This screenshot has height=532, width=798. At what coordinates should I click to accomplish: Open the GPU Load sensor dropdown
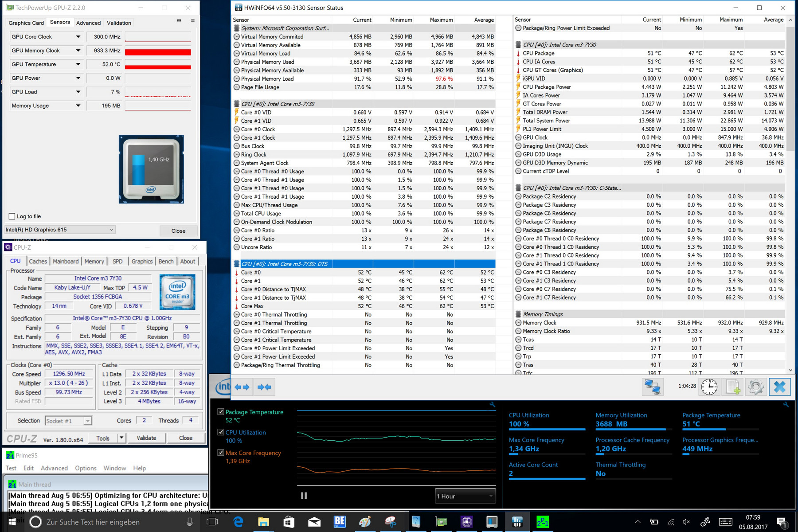click(x=78, y=92)
